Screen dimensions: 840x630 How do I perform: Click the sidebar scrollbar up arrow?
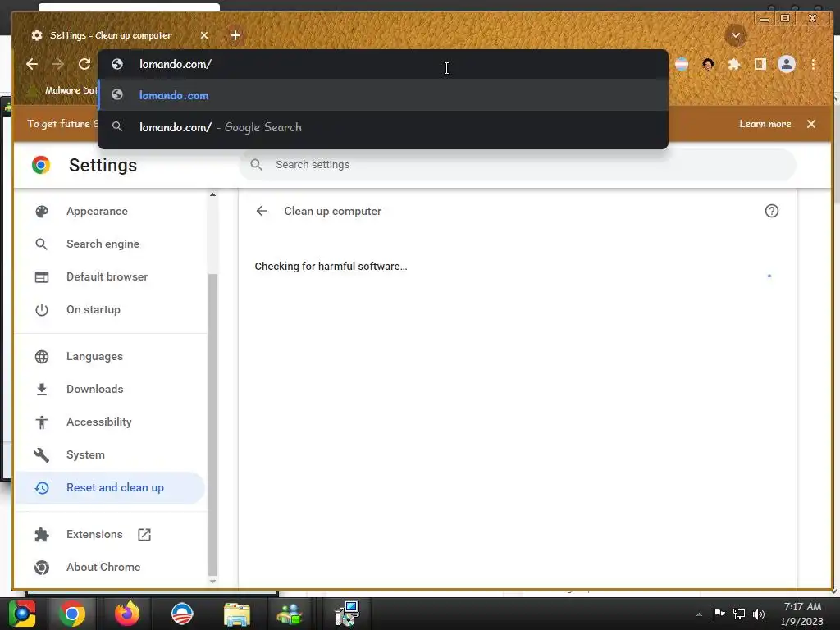click(212, 195)
